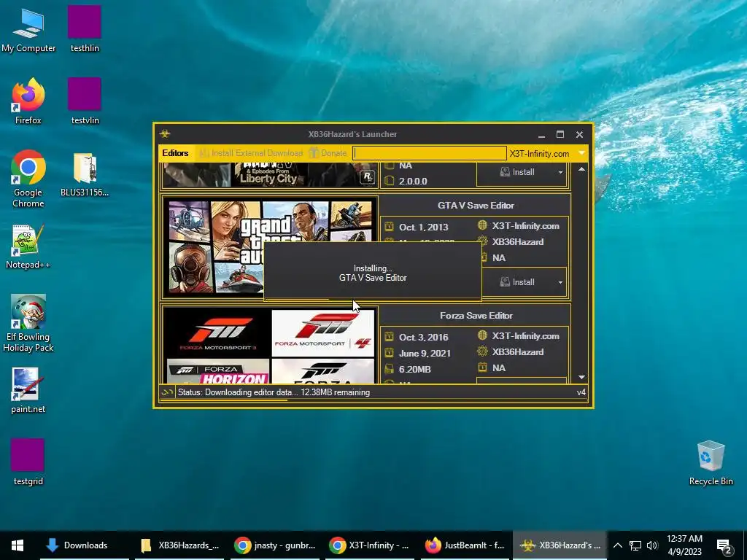Expand GTA V Install dropdown arrow
Image resolution: width=747 pixels, height=560 pixels.
[560, 282]
